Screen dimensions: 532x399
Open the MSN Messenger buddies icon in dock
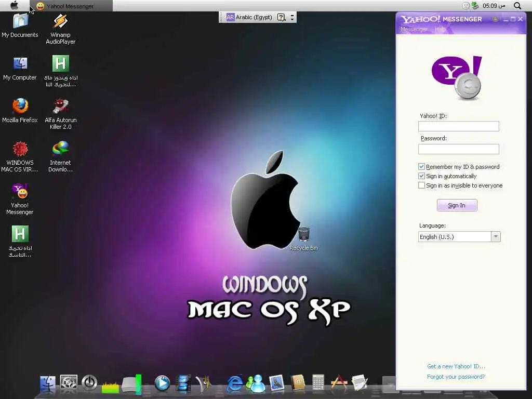tap(256, 383)
